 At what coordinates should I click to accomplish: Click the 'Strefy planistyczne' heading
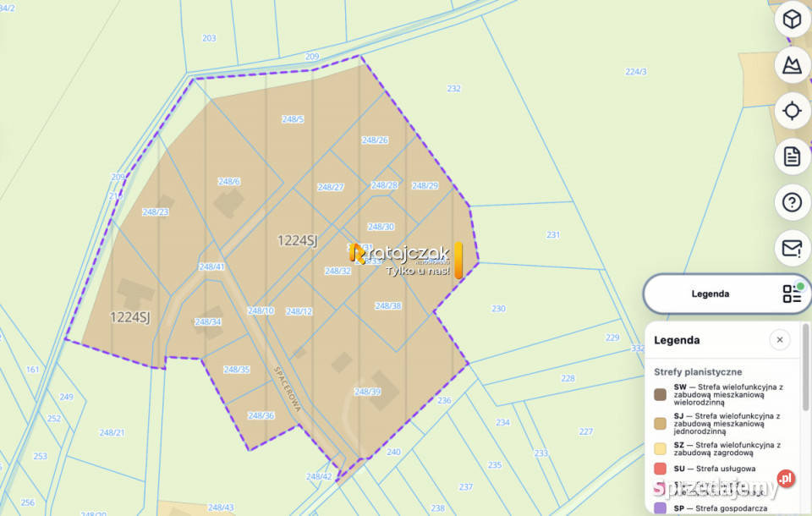click(698, 372)
